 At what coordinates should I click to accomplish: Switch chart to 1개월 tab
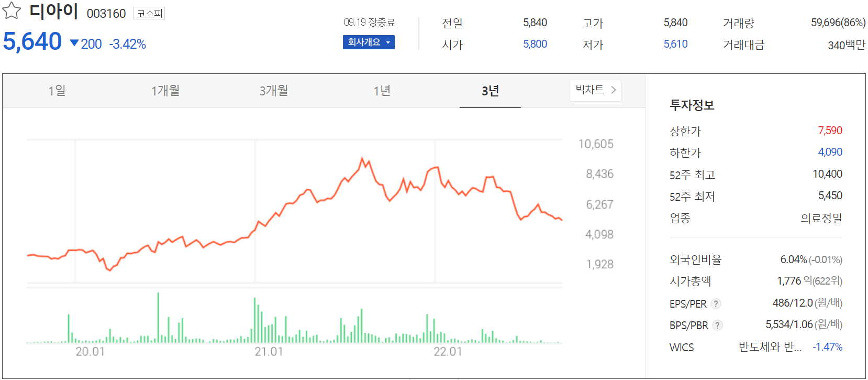coord(165,91)
